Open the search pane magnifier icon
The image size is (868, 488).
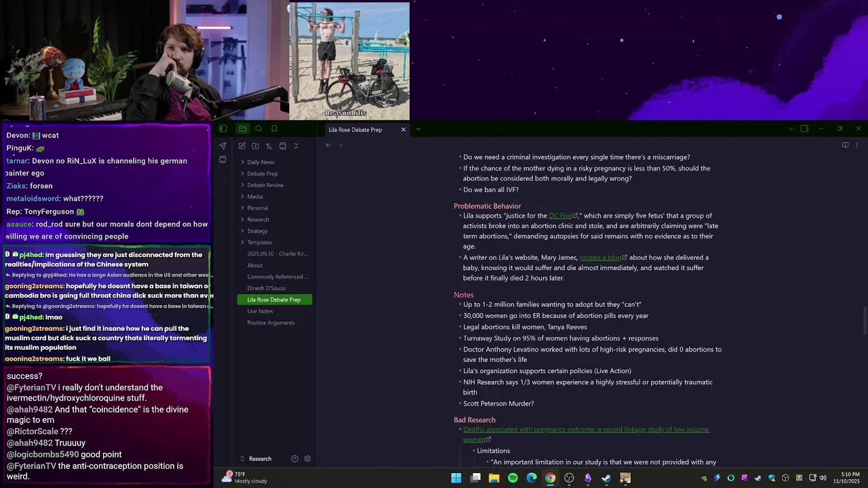click(258, 129)
